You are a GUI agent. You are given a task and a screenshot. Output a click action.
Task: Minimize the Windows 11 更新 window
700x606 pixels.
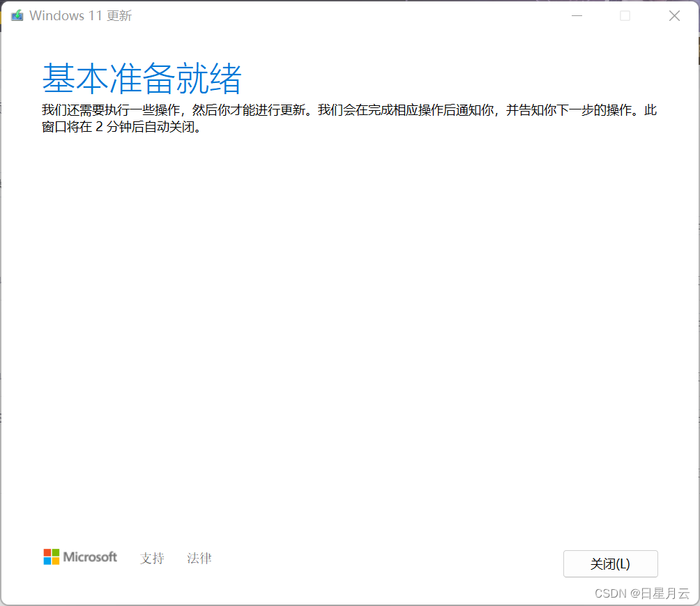click(577, 15)
